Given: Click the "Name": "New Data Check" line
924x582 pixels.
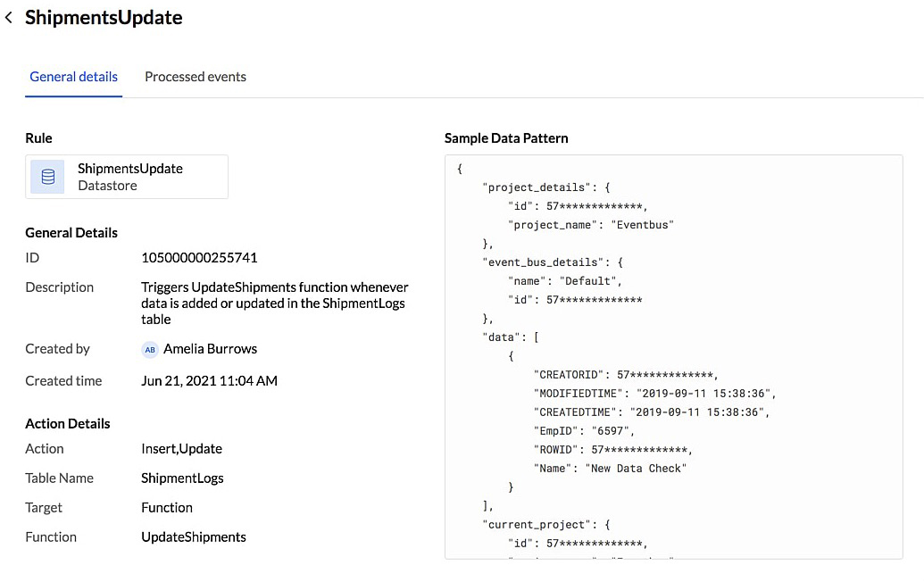Looking at the screenshot, I should click(x=610, y=469).
